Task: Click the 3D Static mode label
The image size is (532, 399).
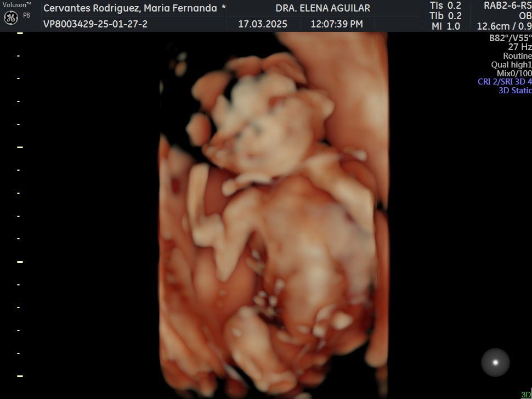Action: [x=514, y=91]
